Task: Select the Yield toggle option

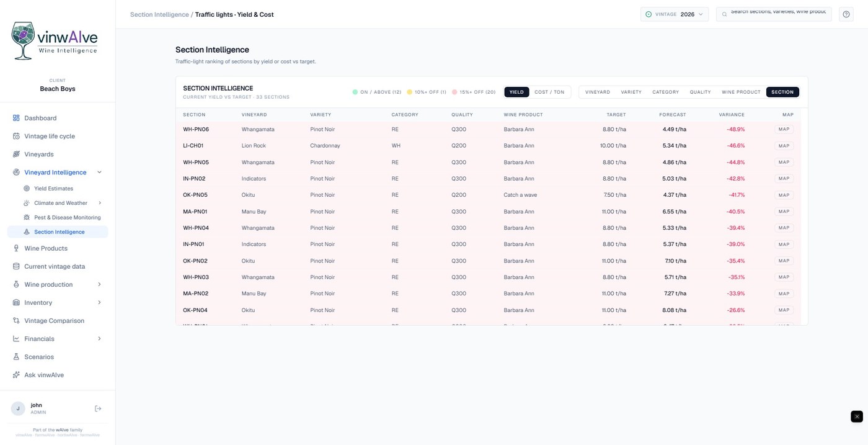Action: pyautogui.click(x=516, y=92)
